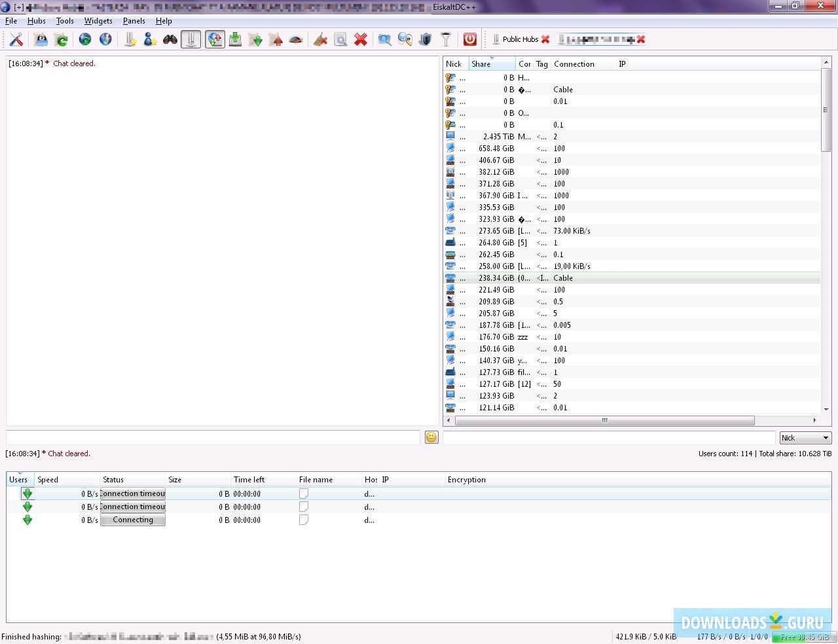Click the Users count and Total share label

tap(765, 454)
